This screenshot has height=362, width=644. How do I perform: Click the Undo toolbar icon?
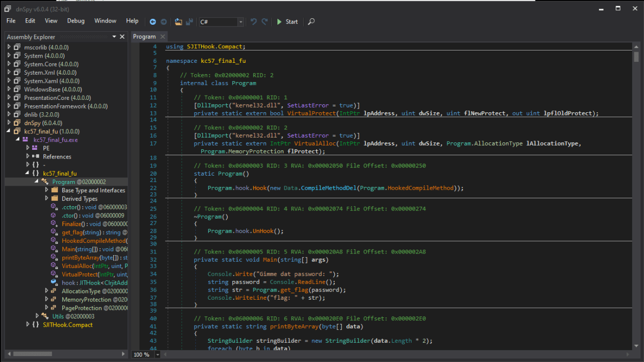tap(254, 21)
